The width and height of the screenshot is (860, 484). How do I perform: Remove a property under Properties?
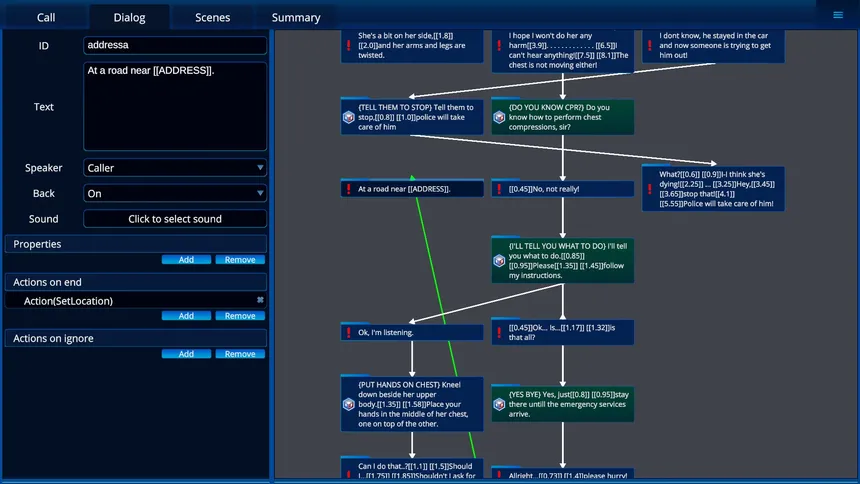[240, 260]
